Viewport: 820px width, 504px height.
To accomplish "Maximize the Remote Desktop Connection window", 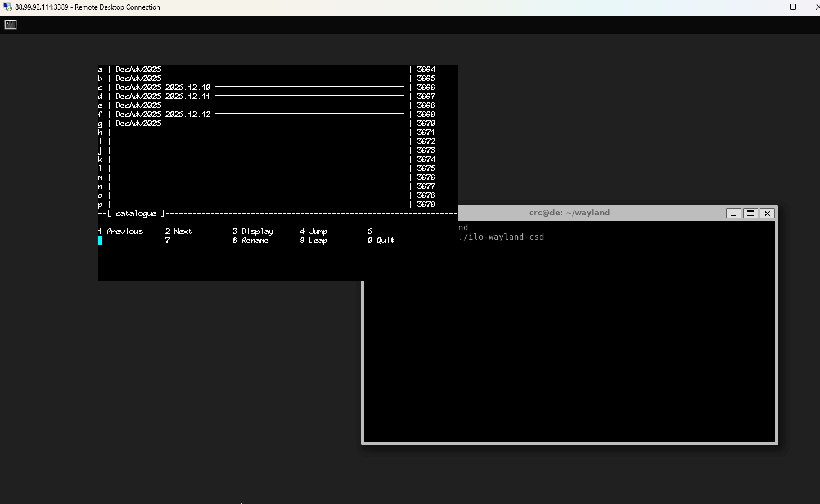I will 793,7.
